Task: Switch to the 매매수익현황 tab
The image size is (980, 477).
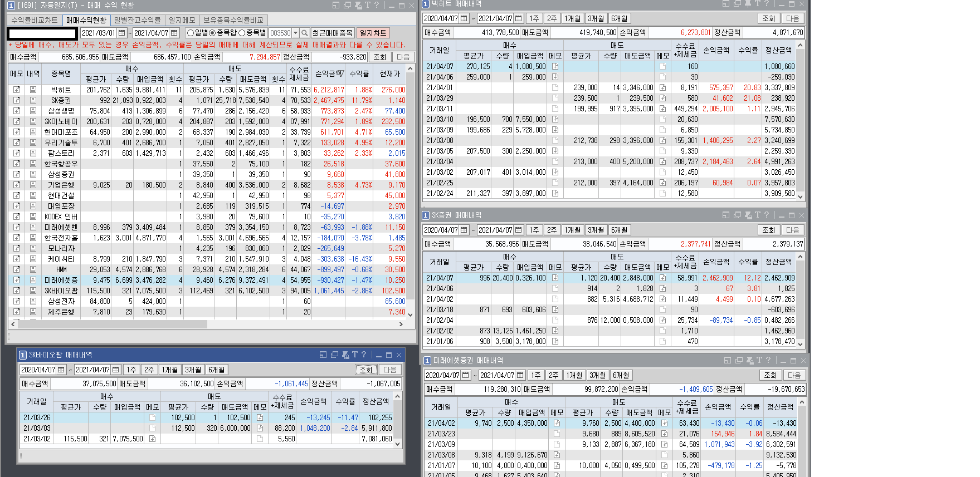Action: [86, 20]
